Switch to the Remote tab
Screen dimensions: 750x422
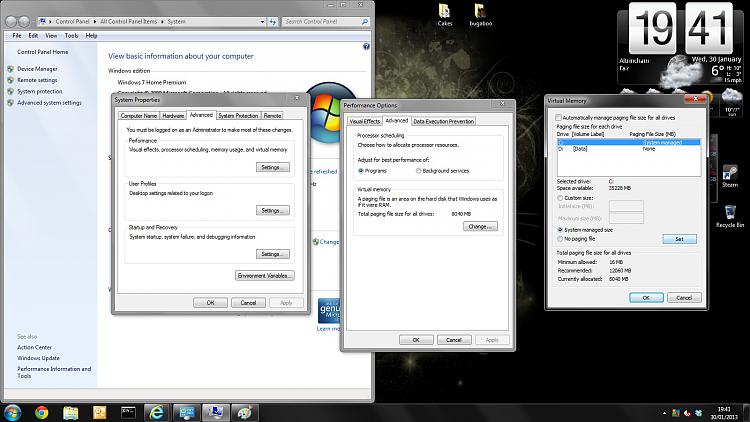[x=272, y=116]
